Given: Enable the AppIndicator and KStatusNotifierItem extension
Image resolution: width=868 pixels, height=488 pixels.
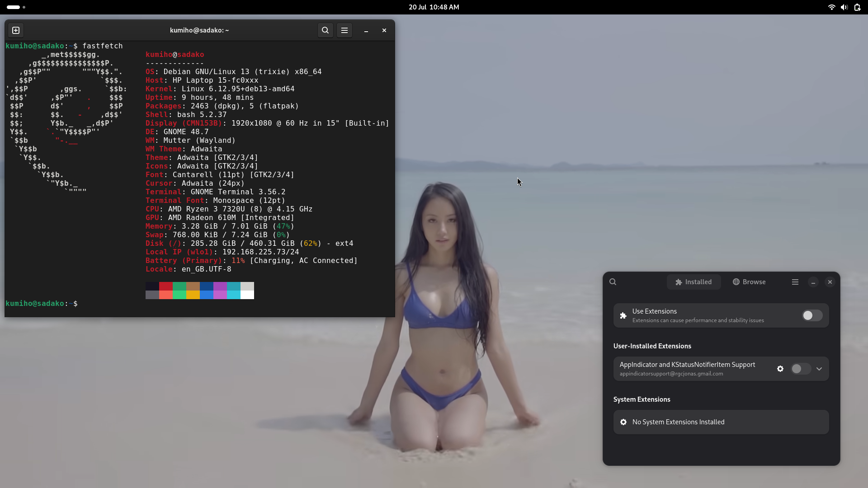Looking at the screenshot, I should point(801,369).
